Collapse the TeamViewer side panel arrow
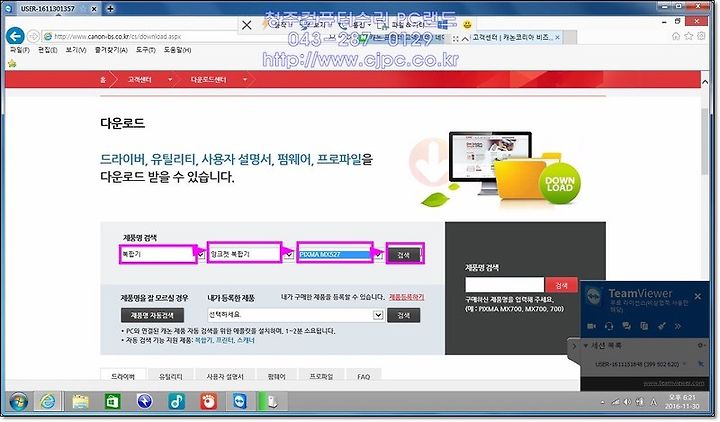This screenshot has width=720, height=422. (x=574, y=346)
